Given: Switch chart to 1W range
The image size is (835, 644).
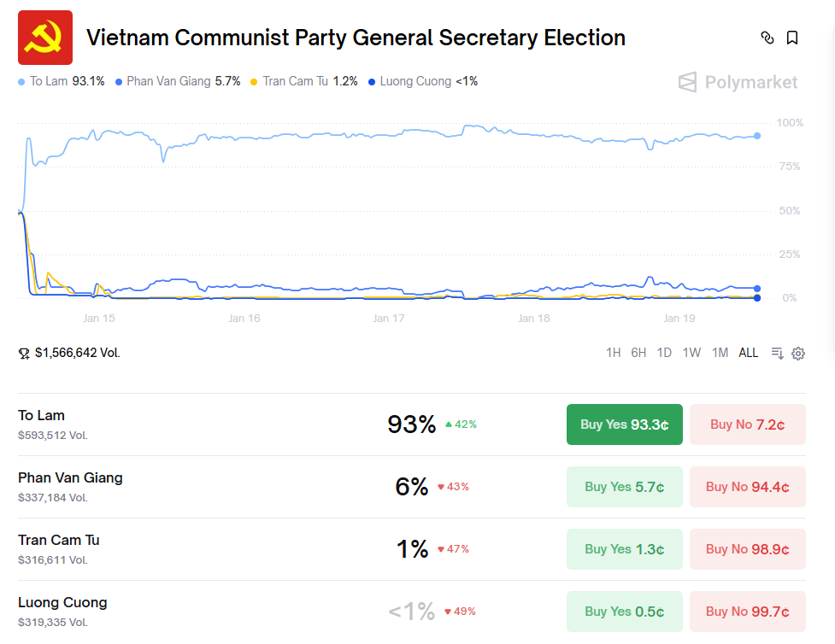Looking at the screenshot, I should pos(691,353).
